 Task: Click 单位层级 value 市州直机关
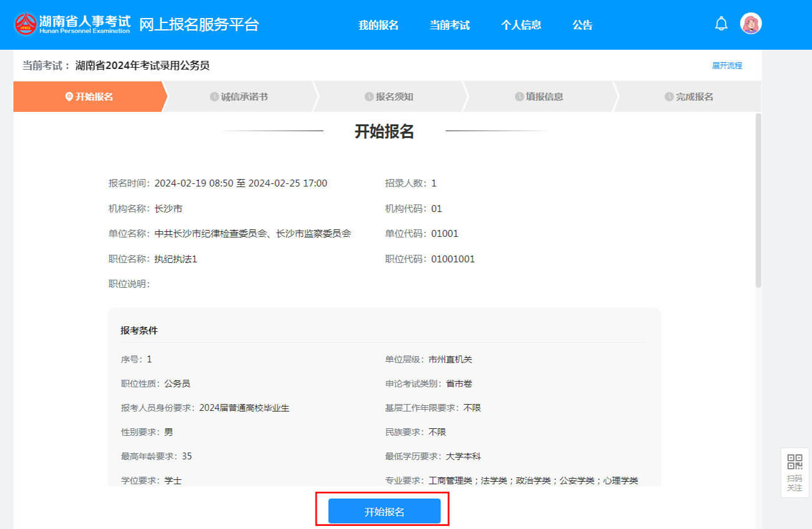coord(450,359)
